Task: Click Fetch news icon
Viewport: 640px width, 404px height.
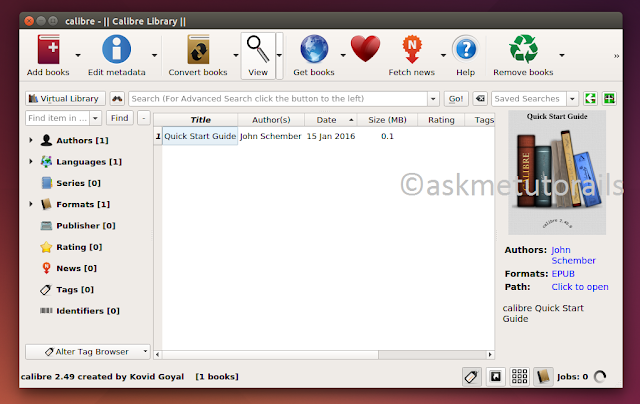Action: tap(412, 49)
